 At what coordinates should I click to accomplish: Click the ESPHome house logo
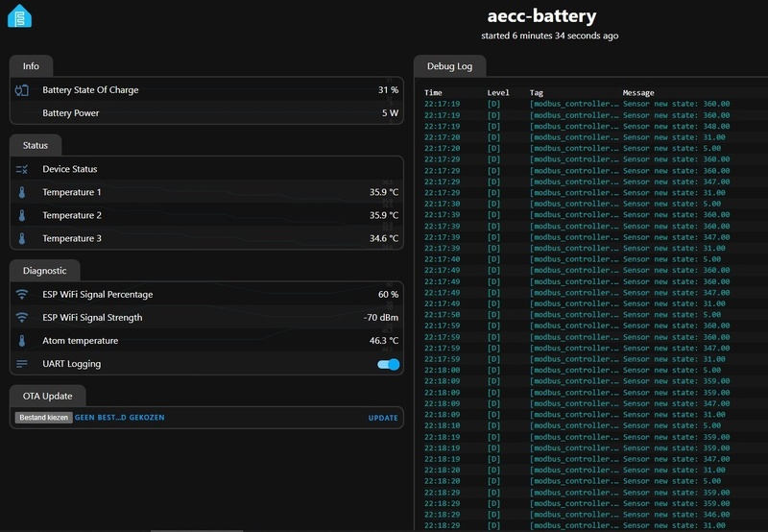tap(19, 15)
